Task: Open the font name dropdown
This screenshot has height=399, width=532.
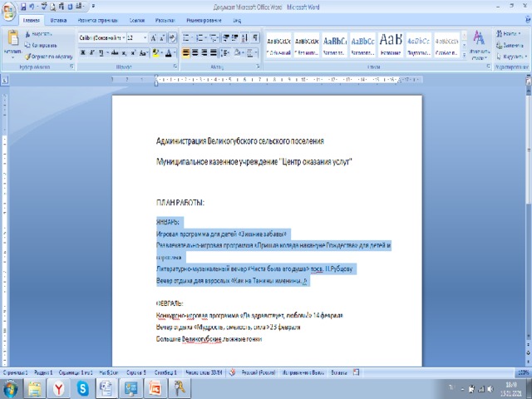Action: (121, 37)
